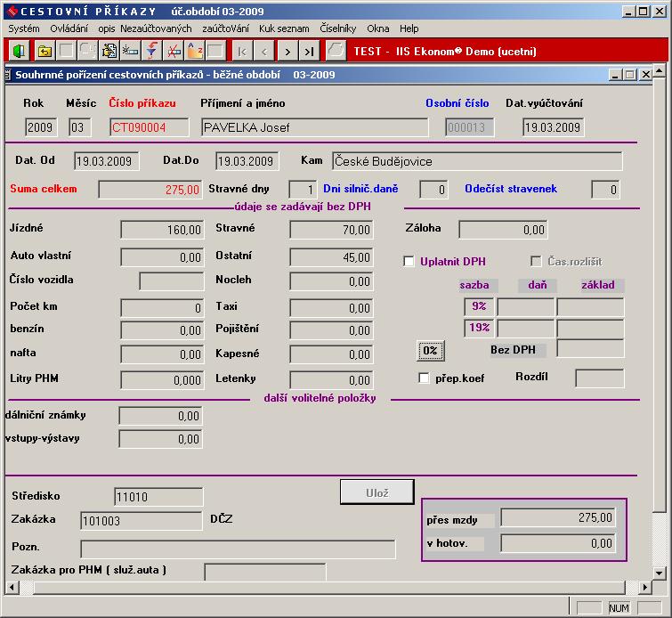Check the Čas.rozlišit checkbox
This screenshot has height=618, width=672.
[536, 262]
